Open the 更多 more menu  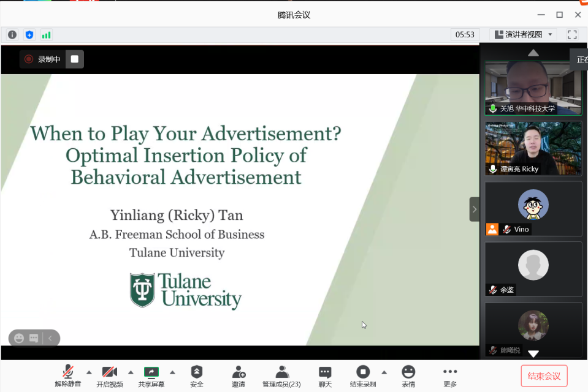pyautogui.click(x=450, y=376)
